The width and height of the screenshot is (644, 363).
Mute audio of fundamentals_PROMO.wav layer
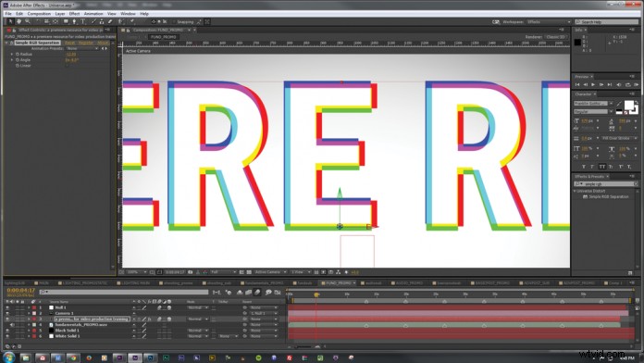coord(12,325)
